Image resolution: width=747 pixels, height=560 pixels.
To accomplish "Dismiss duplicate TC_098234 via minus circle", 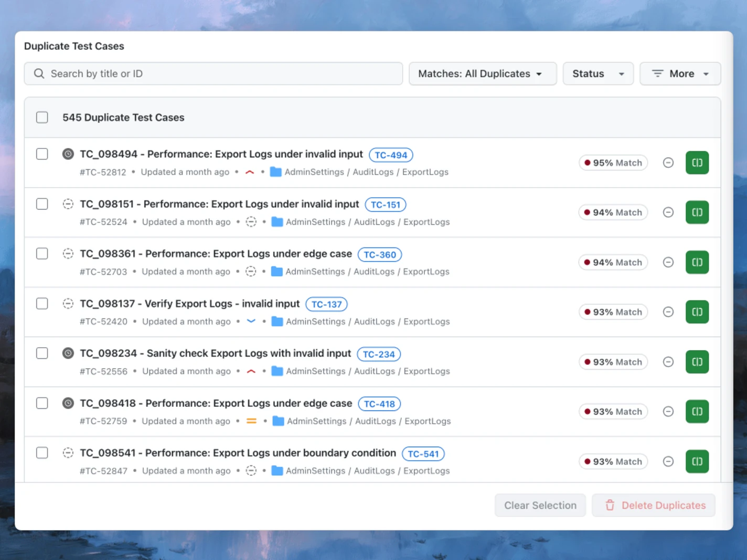I will (668, 362).
